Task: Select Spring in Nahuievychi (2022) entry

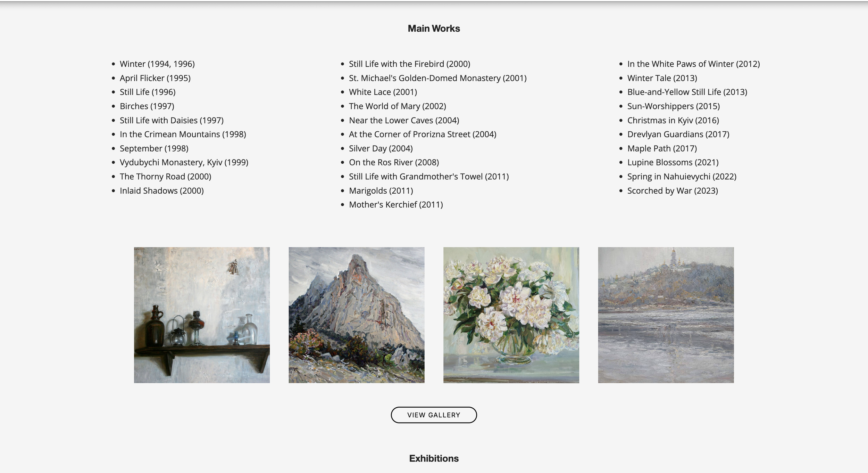Action: (682, 177)
